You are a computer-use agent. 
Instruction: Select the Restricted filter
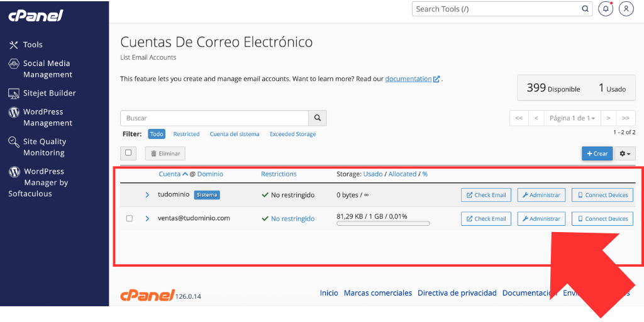pos(186,134)
